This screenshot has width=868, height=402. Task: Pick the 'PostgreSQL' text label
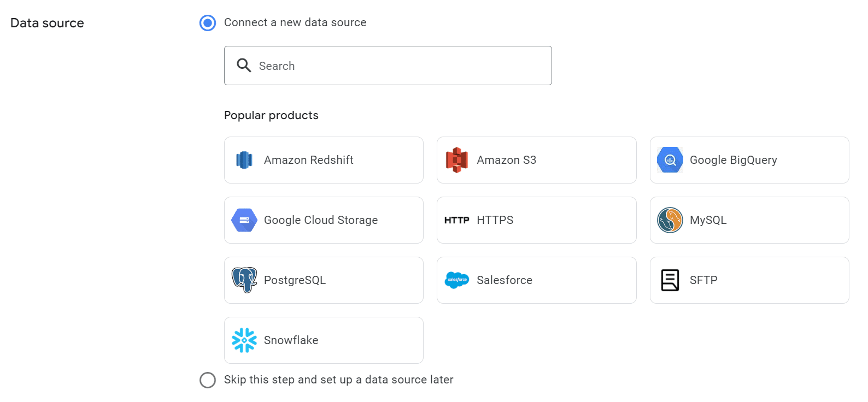click(x=295, y=280)
